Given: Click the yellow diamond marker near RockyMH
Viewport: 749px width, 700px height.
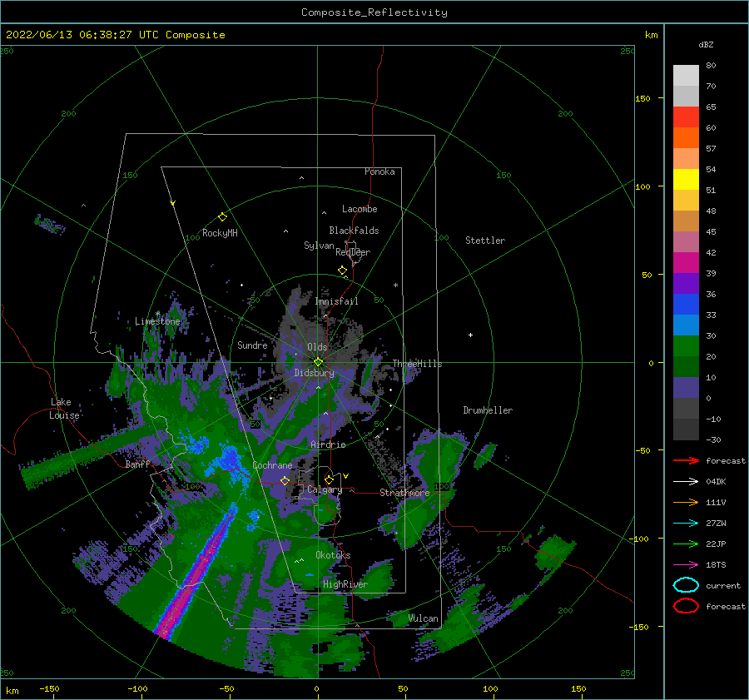Looking at the screenshot, I should [x=222, y=217].
